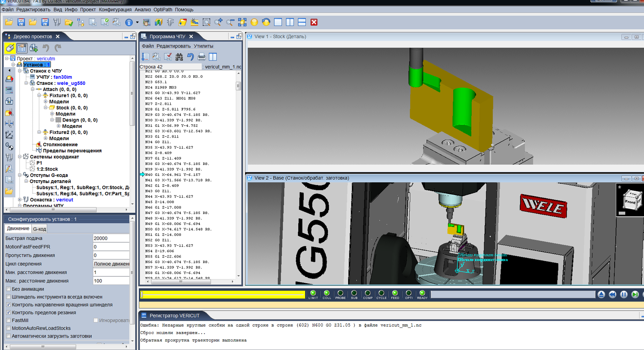
Task: Collapse Отступы G-кода tree node
Action: pyautogui.click(x=20, y=175)
